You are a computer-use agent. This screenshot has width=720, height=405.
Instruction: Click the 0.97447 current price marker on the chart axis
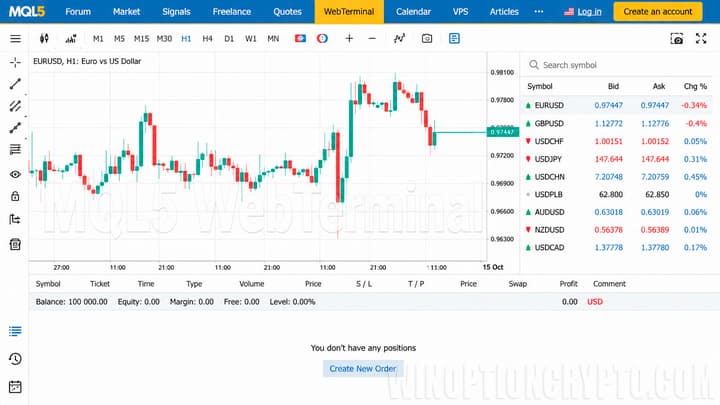[x=502, y=132]
